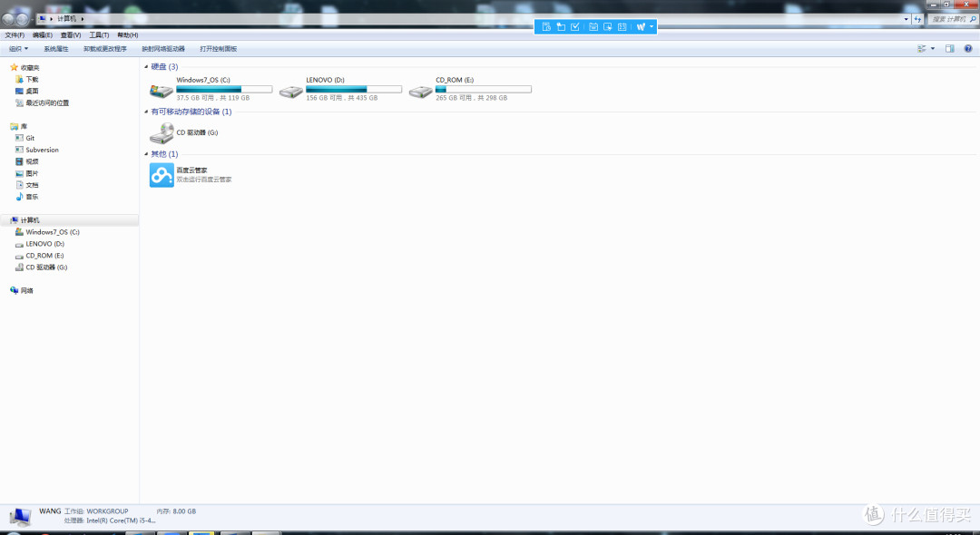
Task: Click the computer icon in the details pane
Action: (20, 517)
